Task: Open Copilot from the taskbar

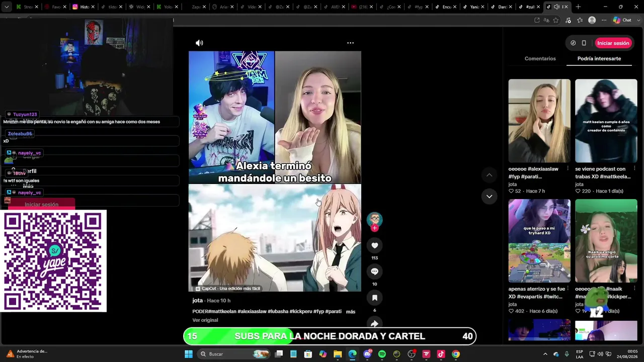Action: point(323,354)
